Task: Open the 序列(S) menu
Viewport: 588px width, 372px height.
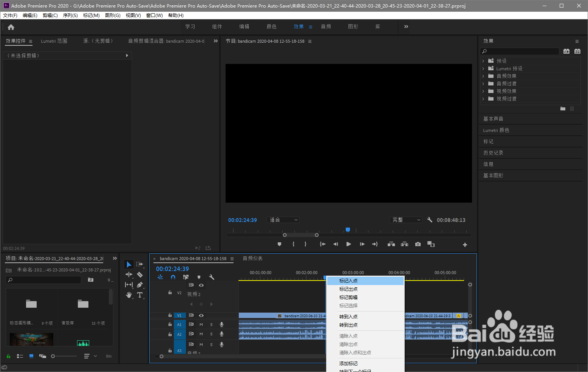Action: tap(70, 15)
